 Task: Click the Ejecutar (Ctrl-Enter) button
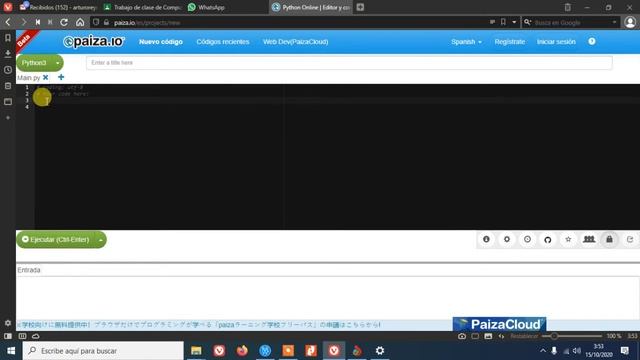pos(55,240)
